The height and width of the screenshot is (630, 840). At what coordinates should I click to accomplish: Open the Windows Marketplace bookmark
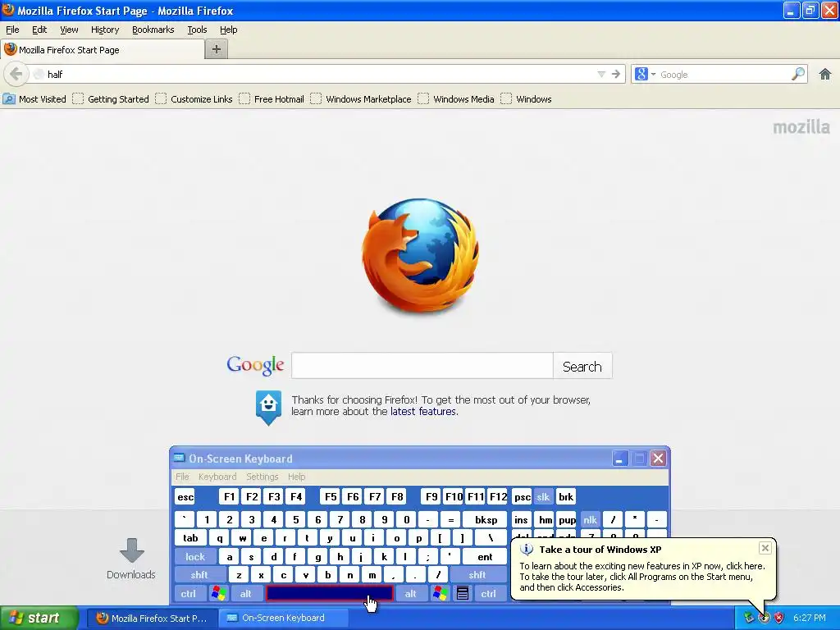pos(361,99)
